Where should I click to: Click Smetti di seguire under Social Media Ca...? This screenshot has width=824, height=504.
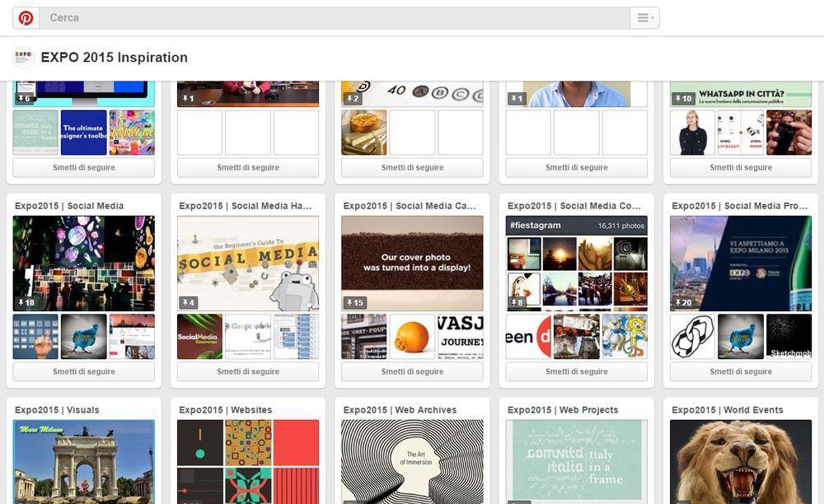point(413,371)
